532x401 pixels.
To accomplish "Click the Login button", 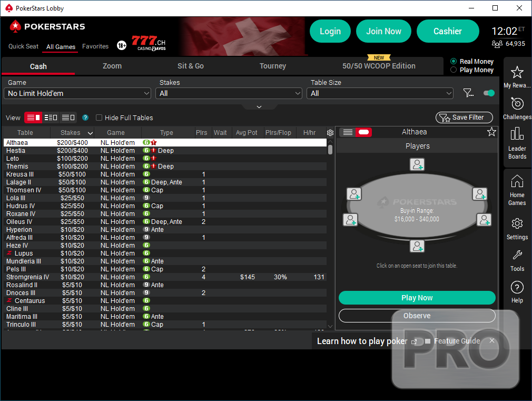I will [330, 31].
